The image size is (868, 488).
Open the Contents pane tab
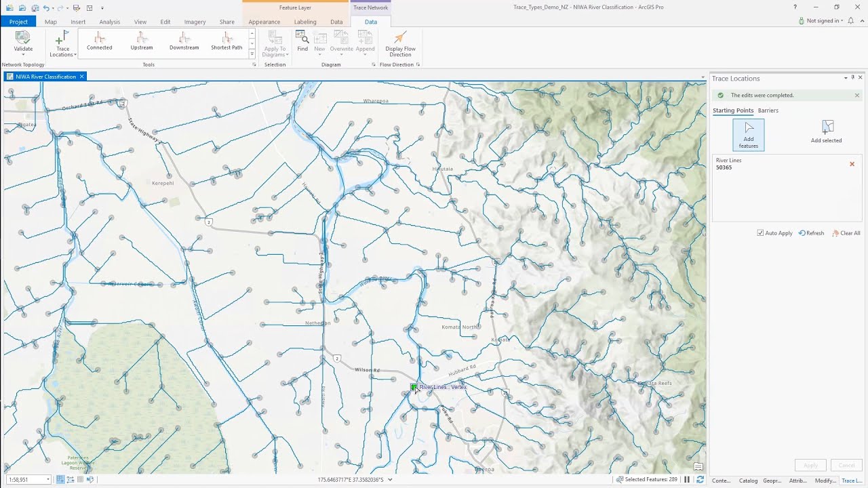(721, 481)
